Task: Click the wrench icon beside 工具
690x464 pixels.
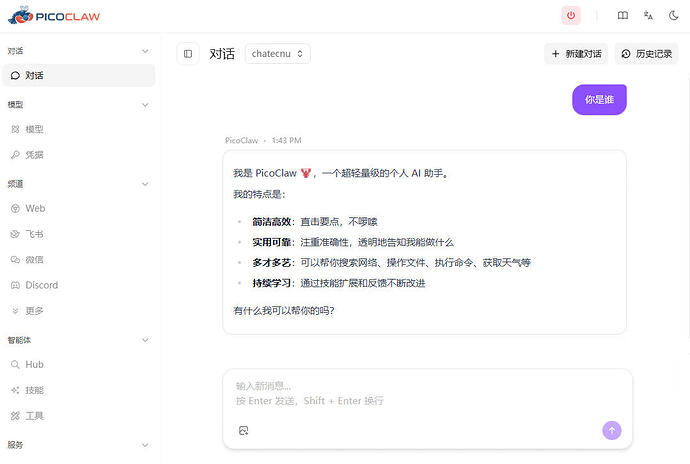Action: [15, 416]
